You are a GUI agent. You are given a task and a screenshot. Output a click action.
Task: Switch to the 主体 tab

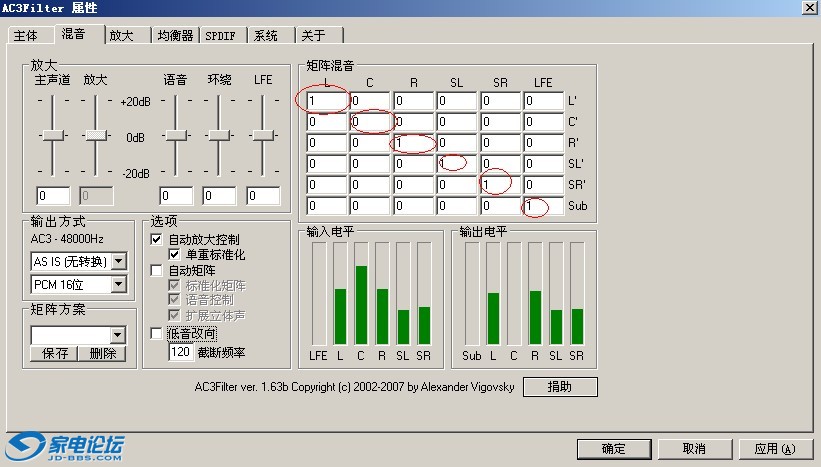(x=30, y=35)
